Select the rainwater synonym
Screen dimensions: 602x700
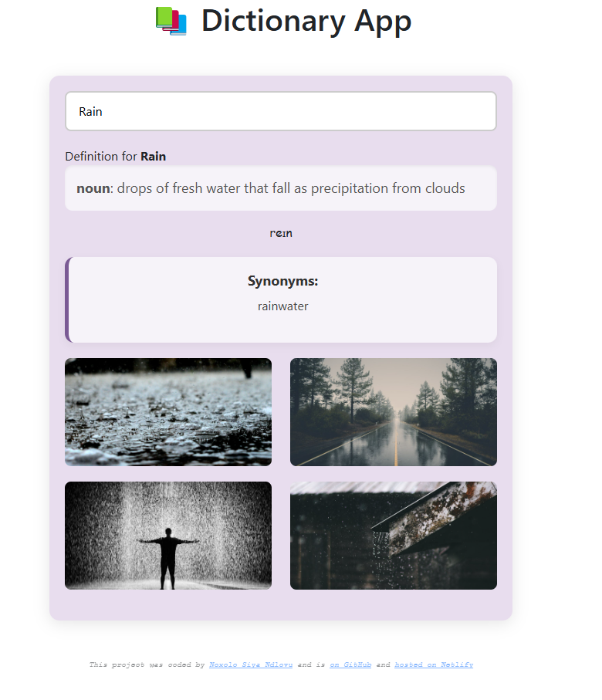click(x=282, y=306)
